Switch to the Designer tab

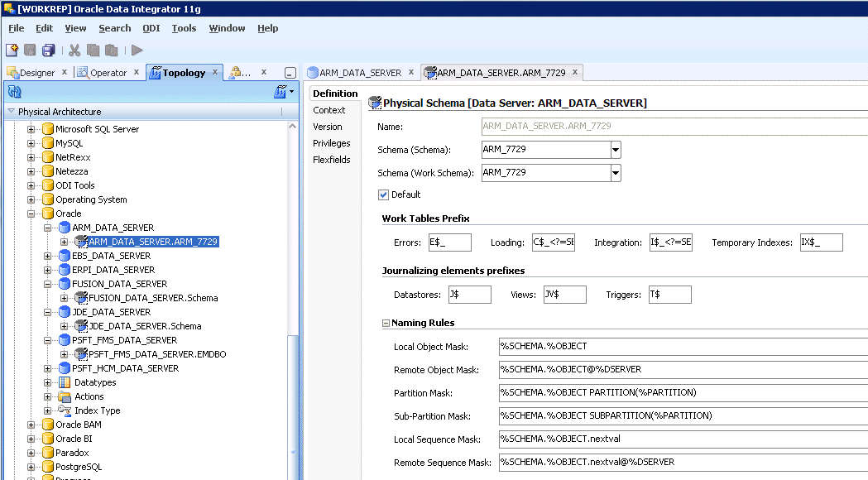coord(36,73)
